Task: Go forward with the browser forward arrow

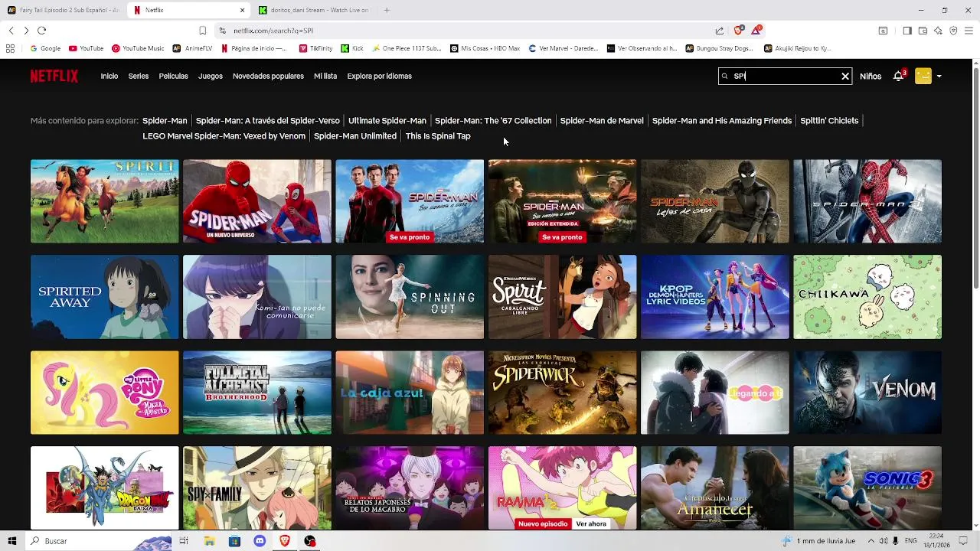Action: pyautogui.click(x=26, y=31)
